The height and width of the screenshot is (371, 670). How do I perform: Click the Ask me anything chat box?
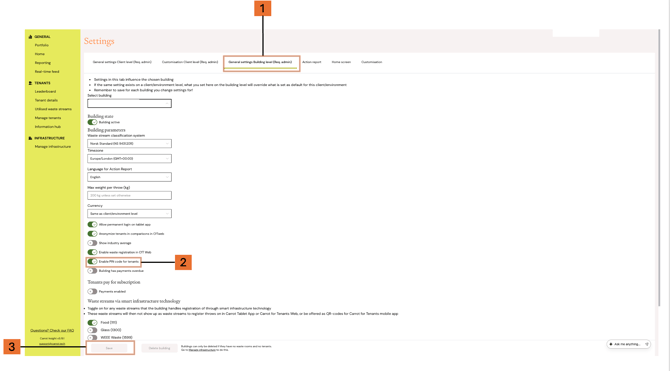coord(629,344)
